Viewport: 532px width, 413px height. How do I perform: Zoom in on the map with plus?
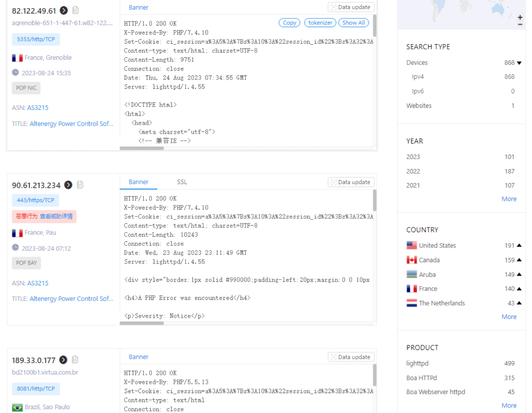pos(520,17)
